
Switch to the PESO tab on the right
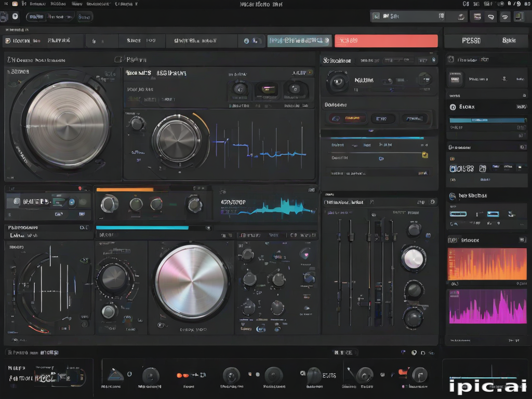(x=471, y=41)
